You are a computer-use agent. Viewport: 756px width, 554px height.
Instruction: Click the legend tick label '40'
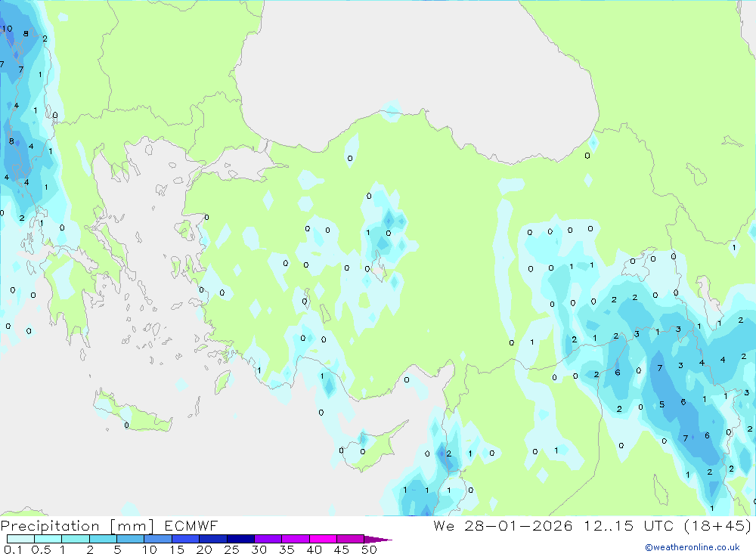(x=314, y=549)
